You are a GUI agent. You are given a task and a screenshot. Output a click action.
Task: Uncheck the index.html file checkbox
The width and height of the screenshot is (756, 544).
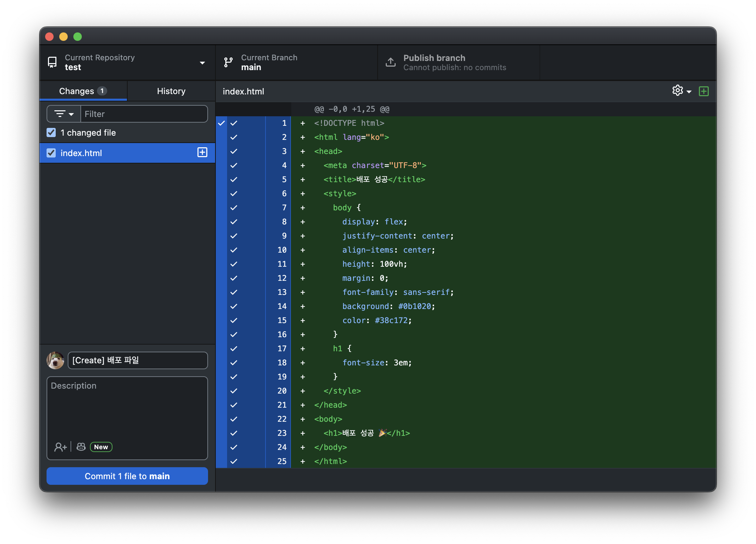pyautogui.click(x=51, y=153)
